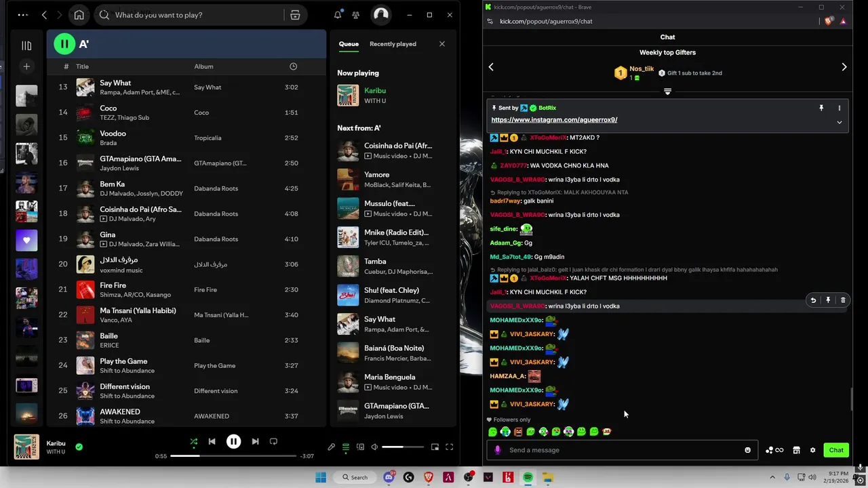Sort by the Title column header
Screen dimensions: 868x488
click(82, 66)
